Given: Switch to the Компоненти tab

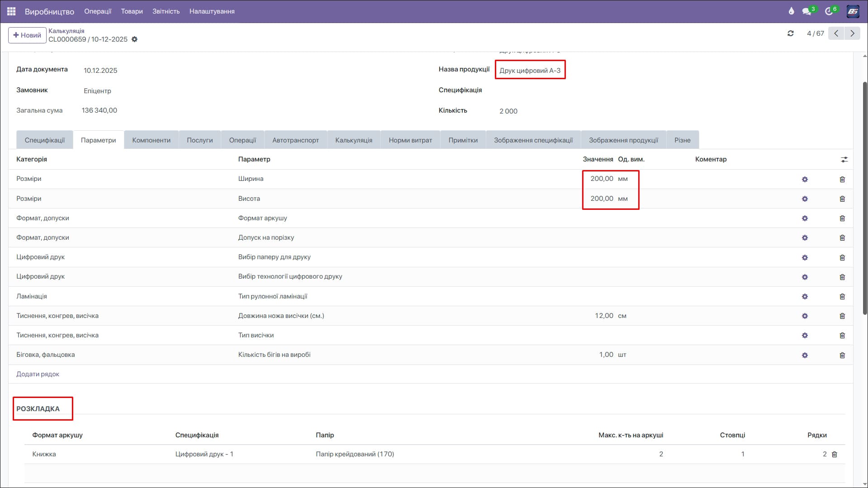Looking at the screenshot, I should coord(151,140).
